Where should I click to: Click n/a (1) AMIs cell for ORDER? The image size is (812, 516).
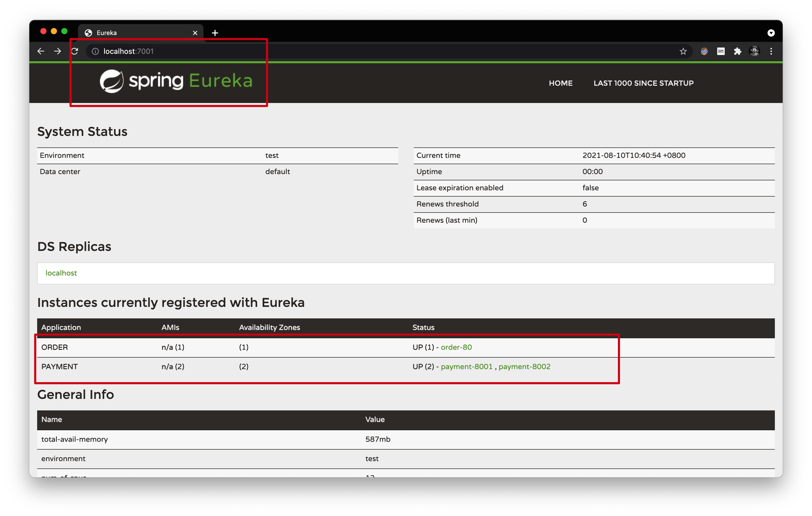tap(173, 347)
